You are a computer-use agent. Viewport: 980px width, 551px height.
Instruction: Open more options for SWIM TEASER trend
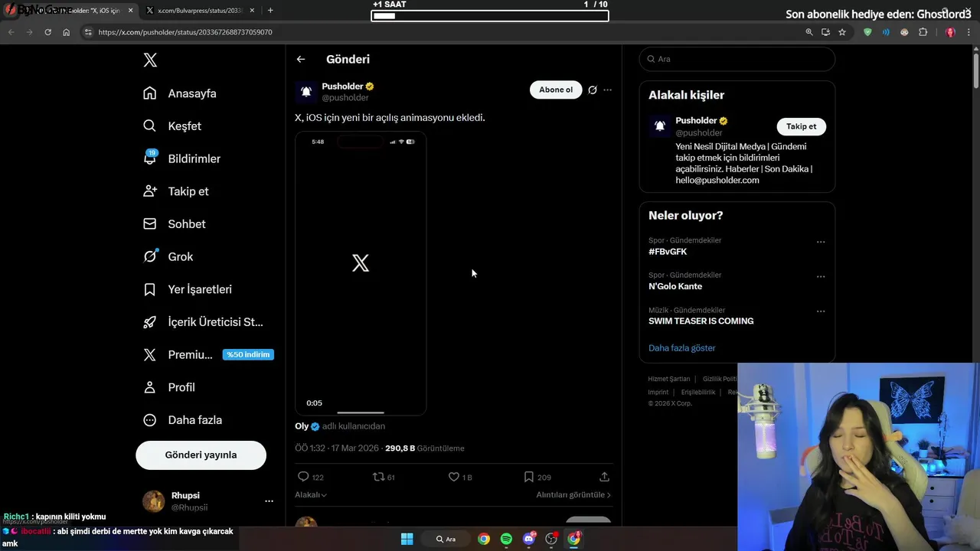click(x=821, y=311)
